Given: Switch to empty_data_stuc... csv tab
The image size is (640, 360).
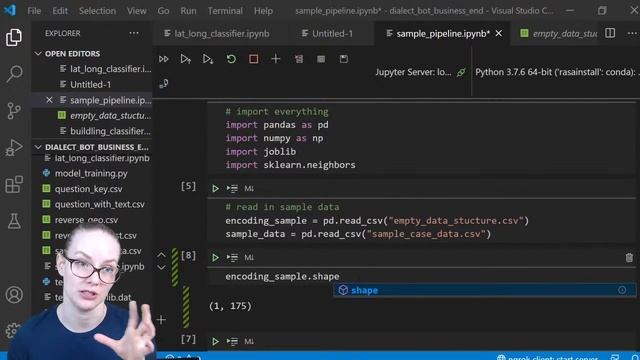Looking at the screenshot, I should pyautogui.click(x=558, y=33).
